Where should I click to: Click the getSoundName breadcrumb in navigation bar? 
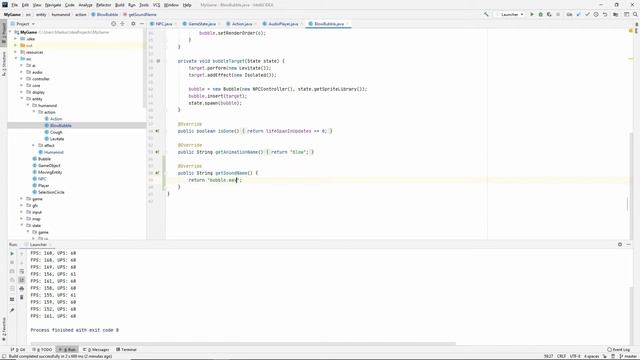pyautogui.click(x=140, y=14)
